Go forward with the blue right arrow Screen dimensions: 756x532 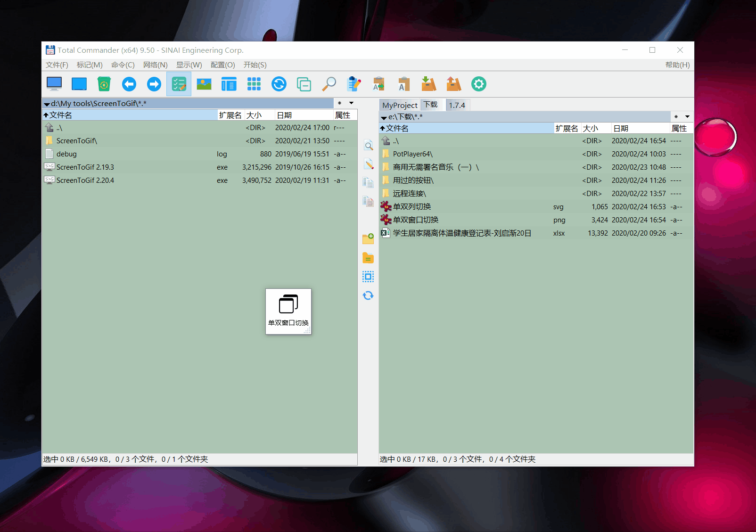click(x=154, y=84)
